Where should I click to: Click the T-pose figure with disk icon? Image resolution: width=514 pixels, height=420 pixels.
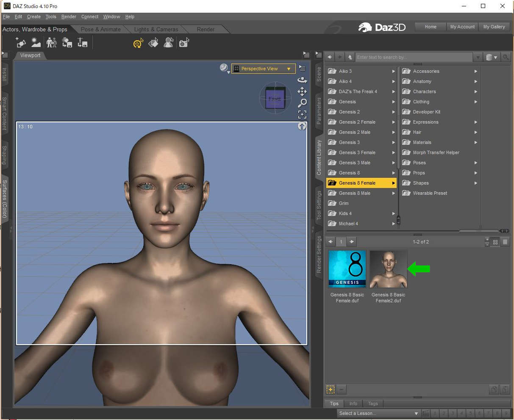click(x=82, y=43)
